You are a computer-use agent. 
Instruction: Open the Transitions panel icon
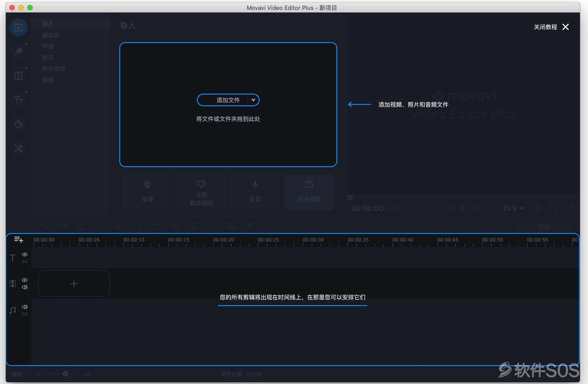tap(18, 76)
